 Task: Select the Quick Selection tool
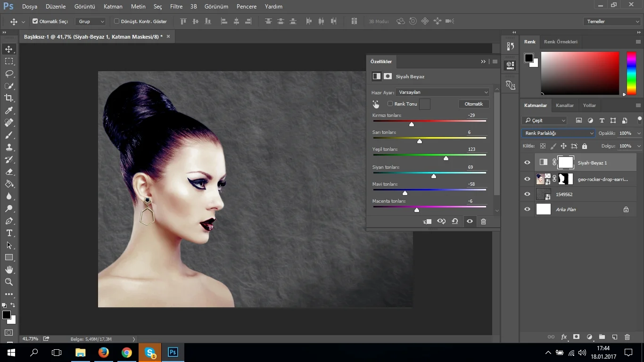(9, 86)
